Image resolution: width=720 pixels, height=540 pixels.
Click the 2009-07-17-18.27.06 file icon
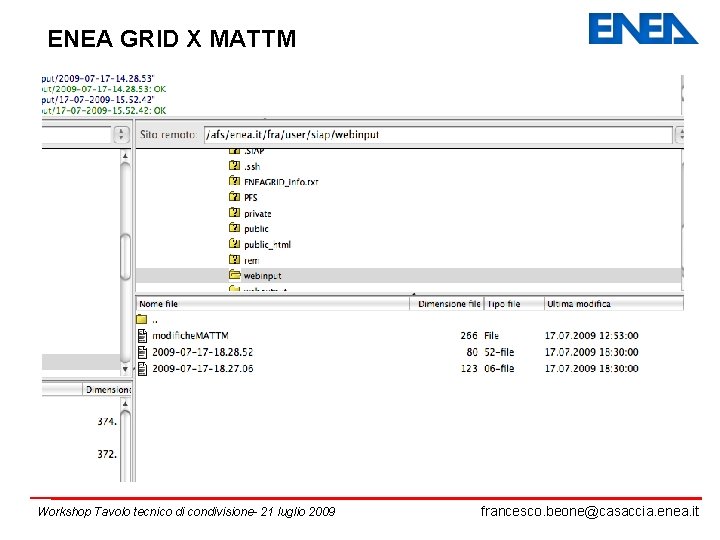pyautogui.click(x=143, y=369)
